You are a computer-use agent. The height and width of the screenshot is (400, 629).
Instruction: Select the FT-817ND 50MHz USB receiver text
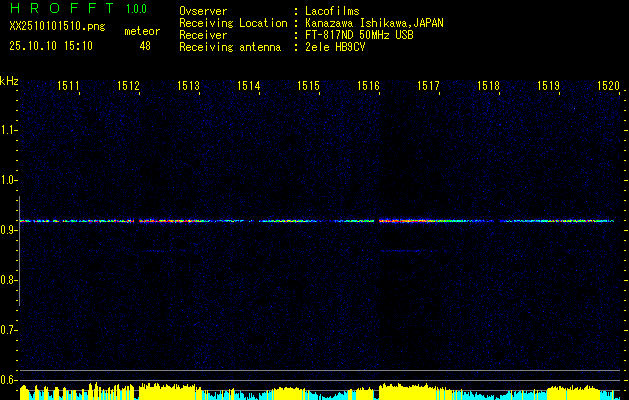point(358,34)
